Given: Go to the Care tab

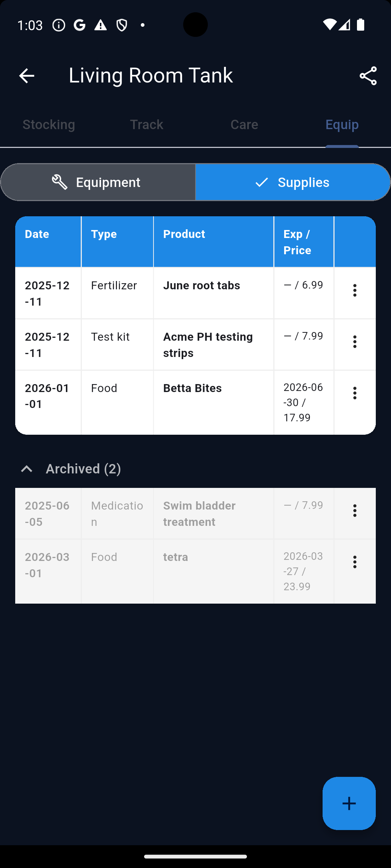Looking at the screenshot, I should (x=244, y=125).
